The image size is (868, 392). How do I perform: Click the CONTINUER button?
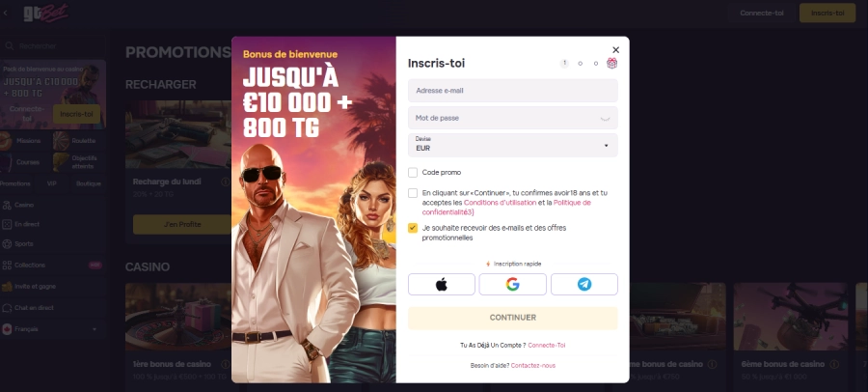(513, 318)
